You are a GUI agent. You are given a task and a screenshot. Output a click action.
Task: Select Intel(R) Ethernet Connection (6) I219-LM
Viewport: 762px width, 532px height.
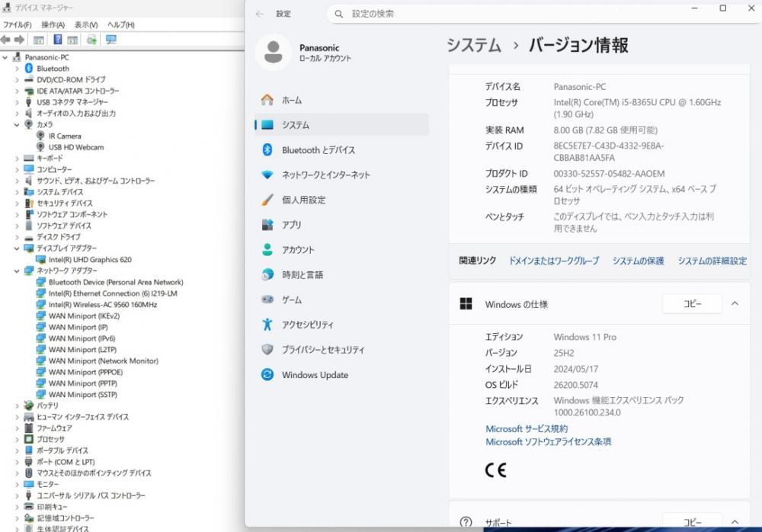pos(113,293)
